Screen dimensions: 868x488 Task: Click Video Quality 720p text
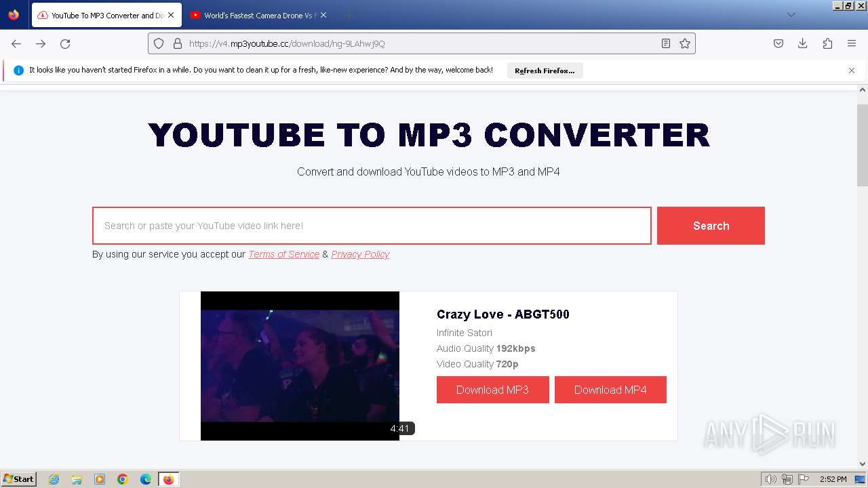click(477, 364)
